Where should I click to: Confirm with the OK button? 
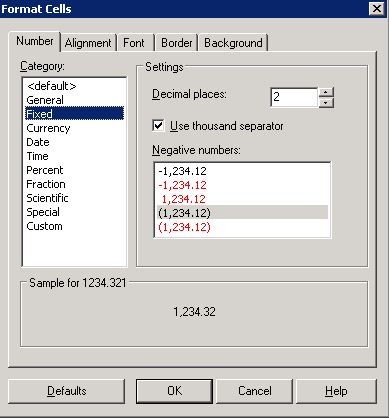coord(174,391)
